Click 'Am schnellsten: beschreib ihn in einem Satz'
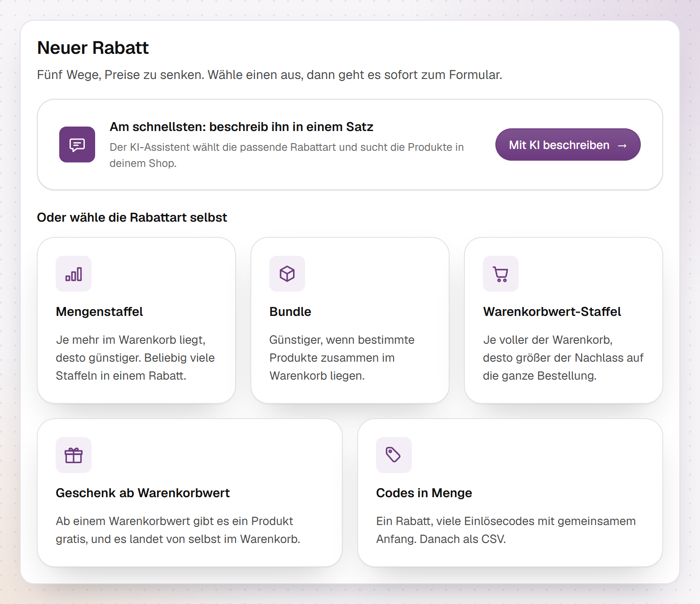Image resolution: width=700 pixels, height=604 pixels. click(x=241, y=127)
